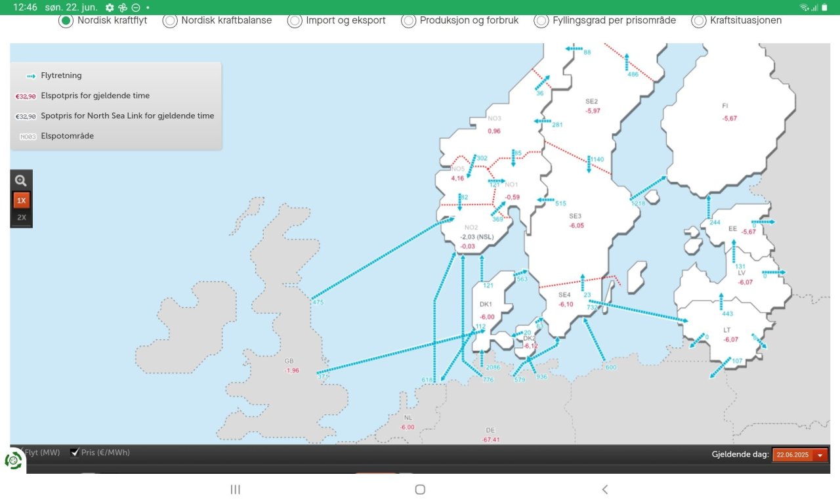Open Android recent apps button

click(236, 490)
